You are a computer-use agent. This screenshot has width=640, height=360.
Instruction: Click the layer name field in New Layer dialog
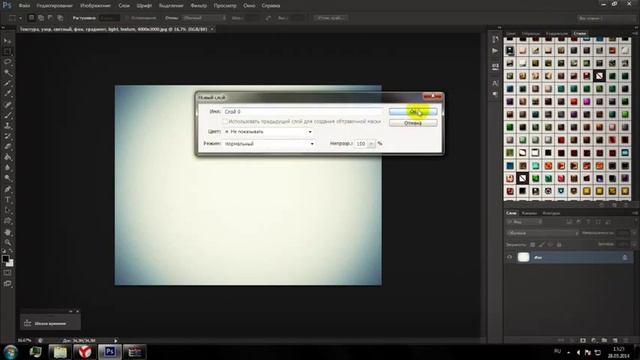click(x=303, y=111)
